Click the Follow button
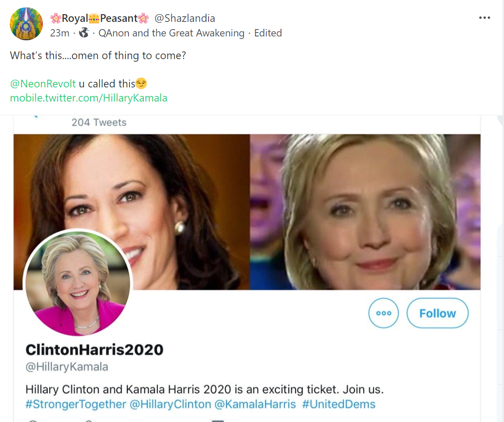The height and width of the screenshot is (422, 504). point(438,313)
